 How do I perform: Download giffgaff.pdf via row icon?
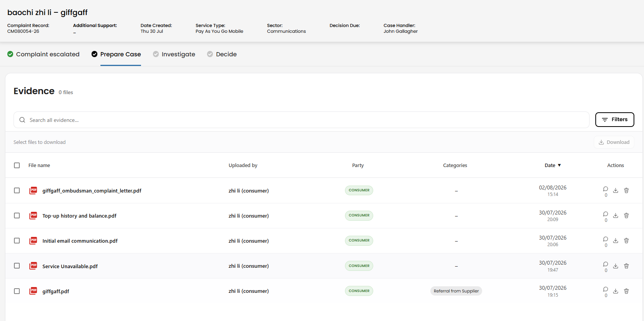(616, 291)
